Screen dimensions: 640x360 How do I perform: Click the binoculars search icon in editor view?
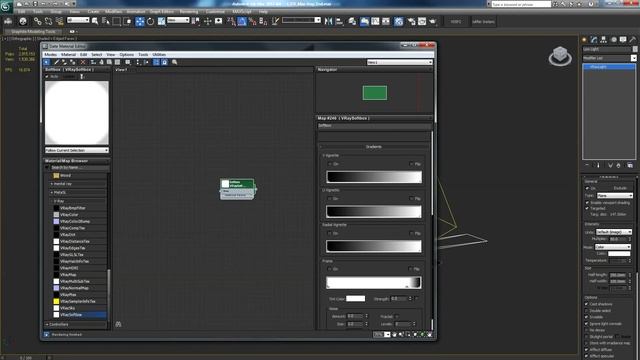[118, 324]
